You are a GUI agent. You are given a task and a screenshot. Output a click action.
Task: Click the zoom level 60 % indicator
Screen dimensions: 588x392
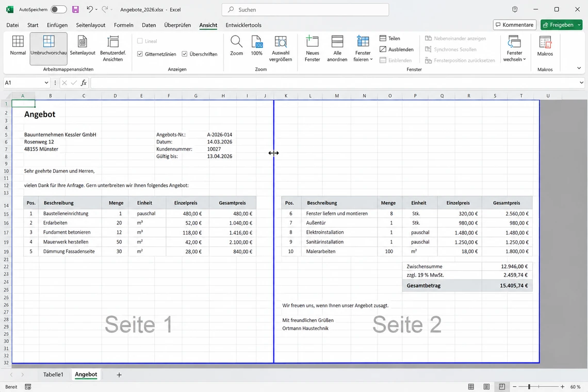coord(575,387)
